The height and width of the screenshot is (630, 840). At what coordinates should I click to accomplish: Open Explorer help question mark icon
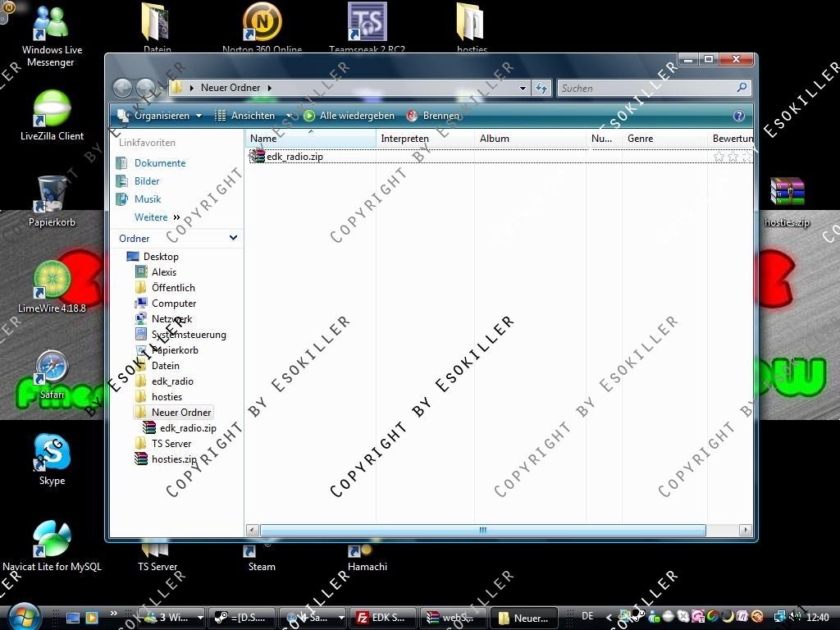(x=739, y=116)
